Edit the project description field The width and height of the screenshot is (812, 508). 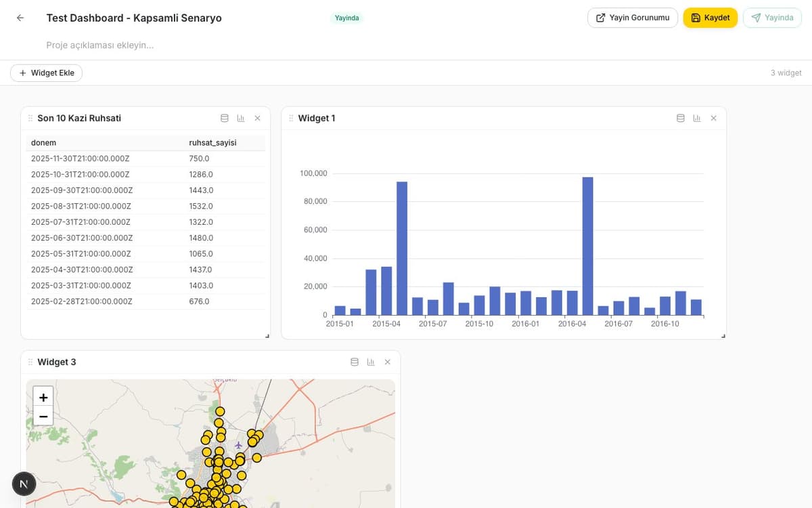(100, 45)
